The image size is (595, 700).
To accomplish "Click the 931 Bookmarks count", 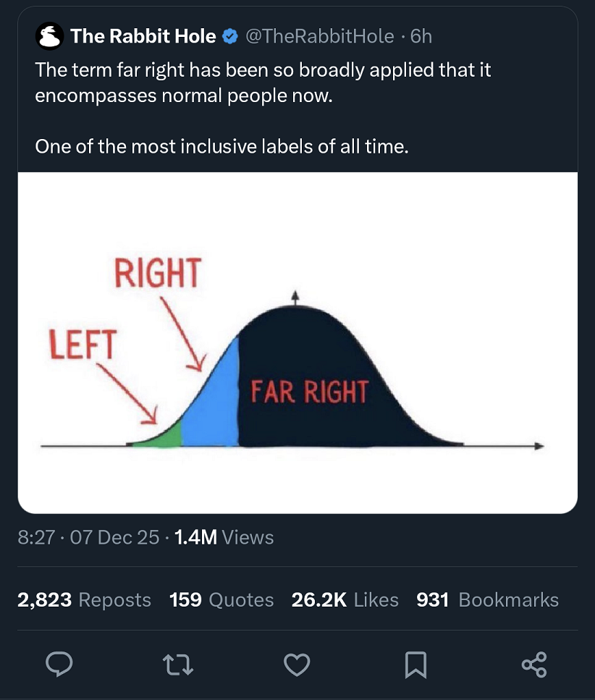I will [487, 600].
